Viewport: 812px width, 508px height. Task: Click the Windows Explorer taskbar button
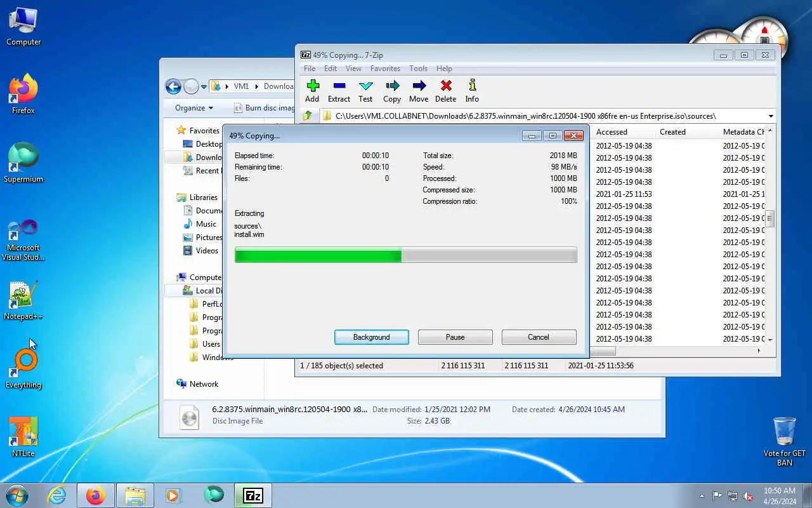[135, 495]
